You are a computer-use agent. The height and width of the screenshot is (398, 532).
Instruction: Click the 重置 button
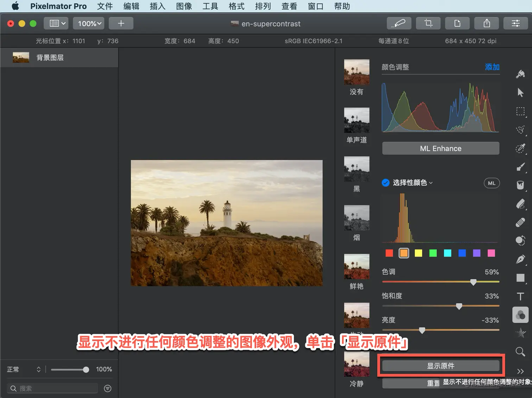coord(433,383)
